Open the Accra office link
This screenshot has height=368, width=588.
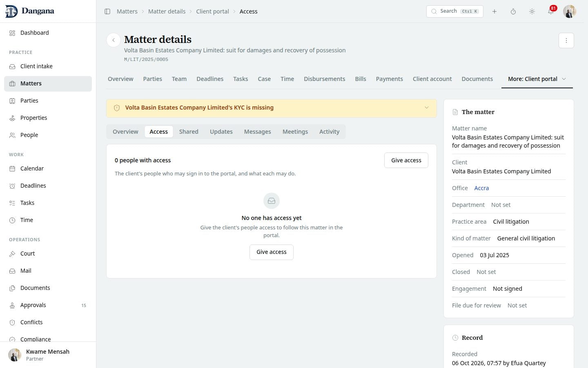tap(481, 188)
